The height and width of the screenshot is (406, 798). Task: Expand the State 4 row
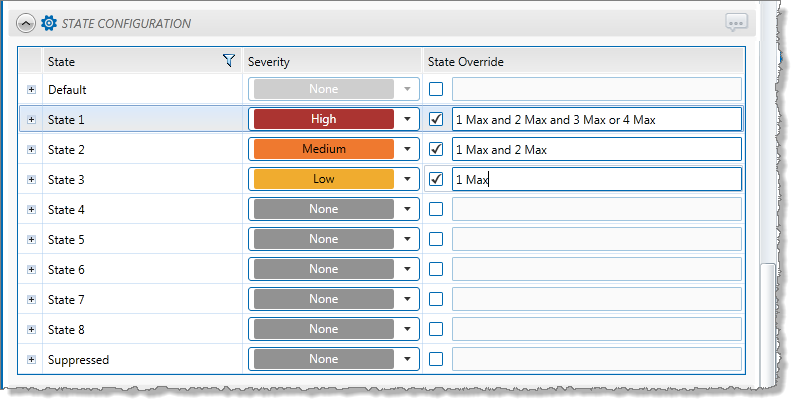click(x=31, y=209)
